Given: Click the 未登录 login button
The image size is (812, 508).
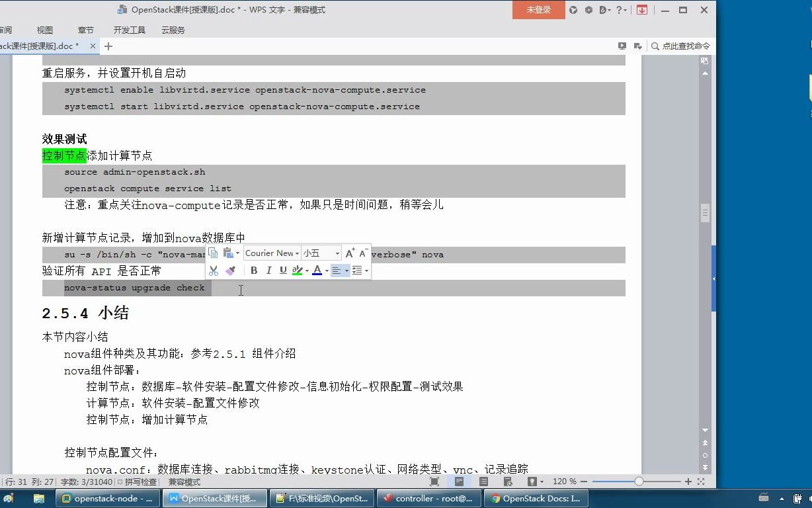Looking at the screenshot, I should [538, 10].
